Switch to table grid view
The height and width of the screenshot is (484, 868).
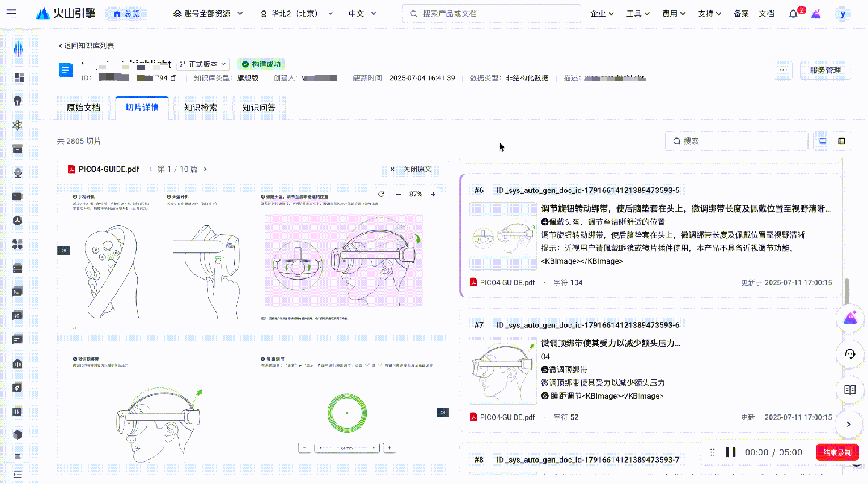[841, 141]
